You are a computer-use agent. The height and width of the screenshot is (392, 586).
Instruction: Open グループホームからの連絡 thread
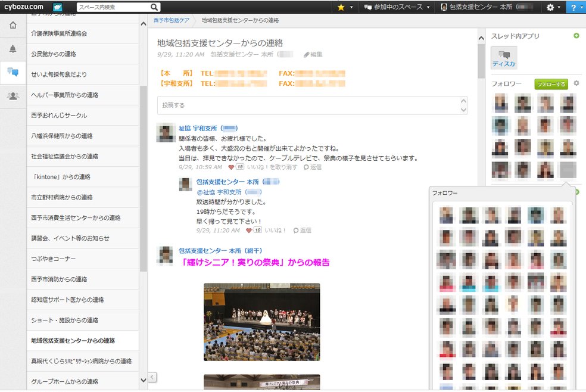tap(83, 381)
